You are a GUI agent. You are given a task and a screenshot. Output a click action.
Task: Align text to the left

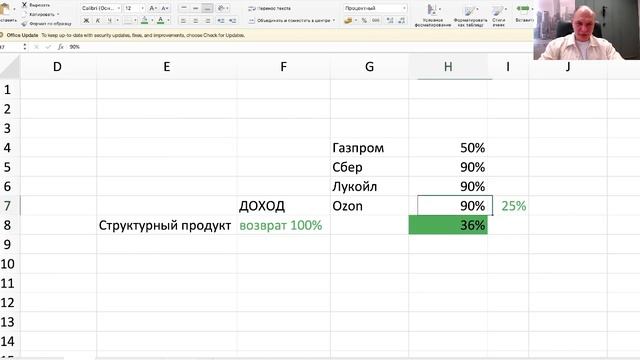(184, 20)
